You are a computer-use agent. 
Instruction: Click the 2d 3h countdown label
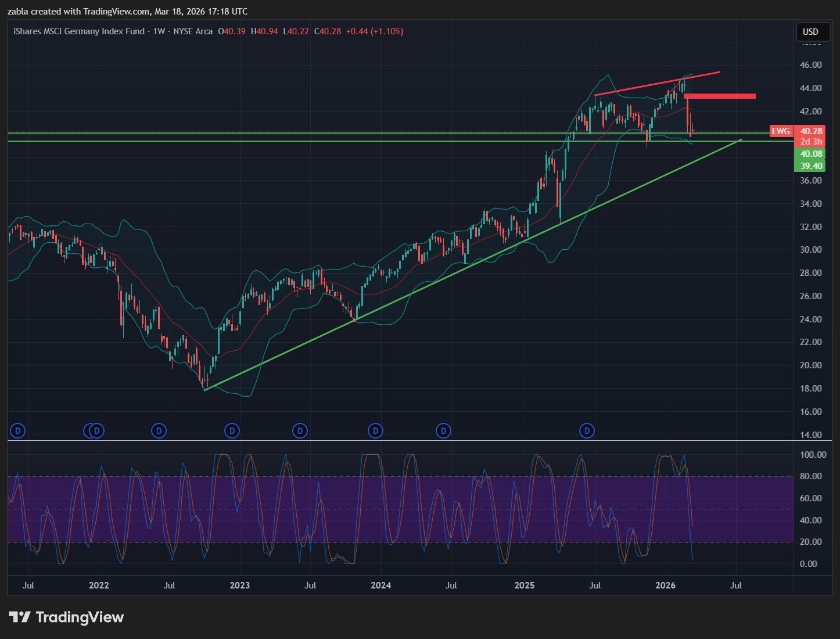click(811, 142)
